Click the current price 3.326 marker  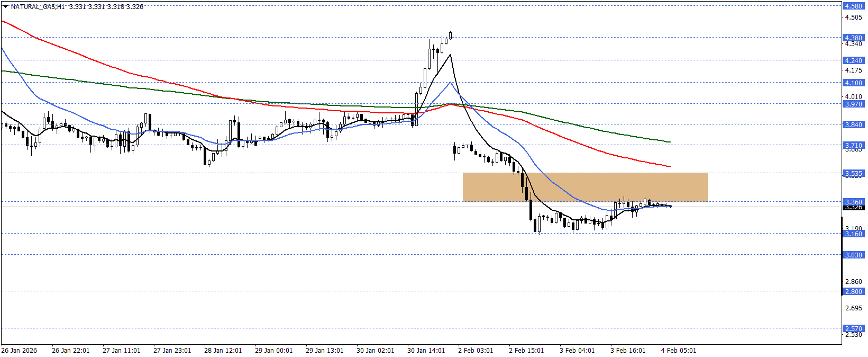pos(853,208)
